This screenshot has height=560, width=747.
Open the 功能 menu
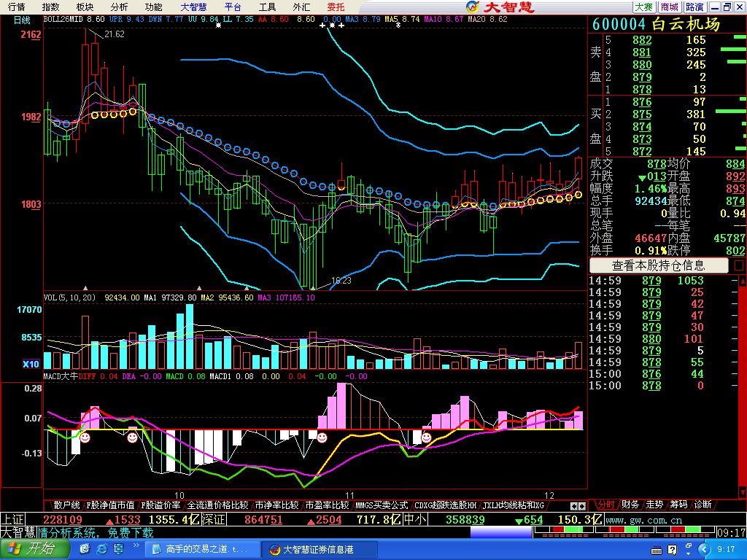[153, 7]
